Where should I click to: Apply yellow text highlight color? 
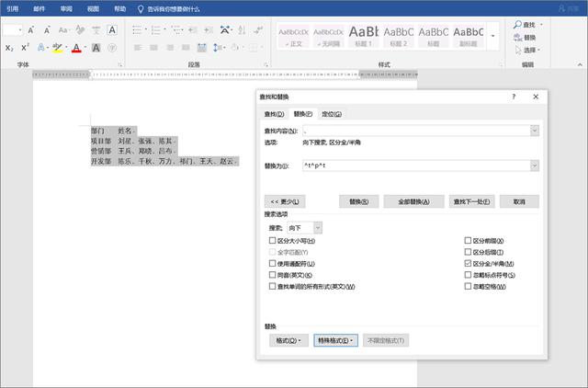point(57,48)
